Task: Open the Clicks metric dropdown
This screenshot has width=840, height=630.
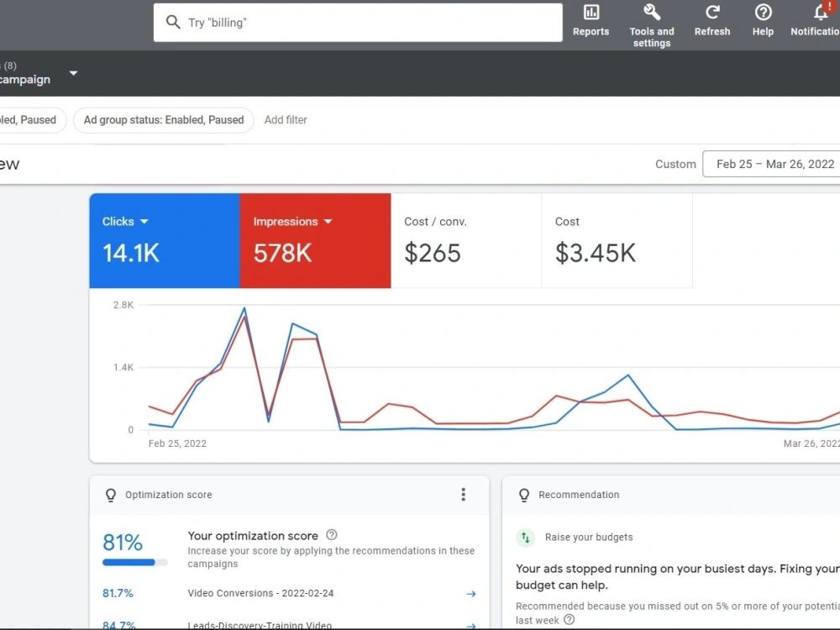Action: pyautogui.click(x=125, y=221)
